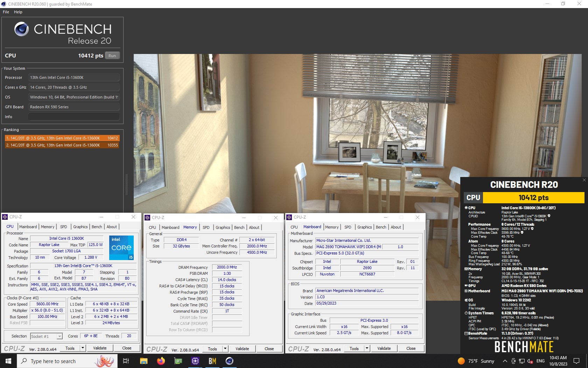Open SPD tab in left CPU-Z window
588x368 pixels.
64,227
